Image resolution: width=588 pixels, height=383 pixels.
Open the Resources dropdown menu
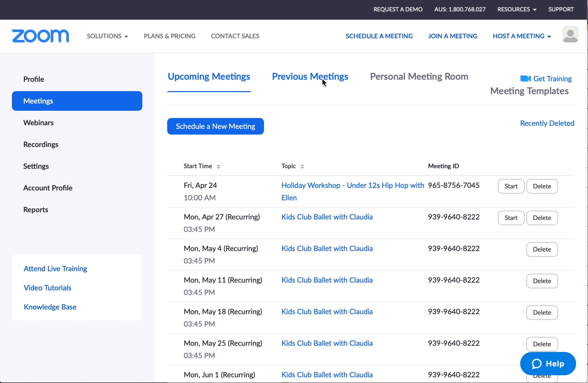click(517, 9)
